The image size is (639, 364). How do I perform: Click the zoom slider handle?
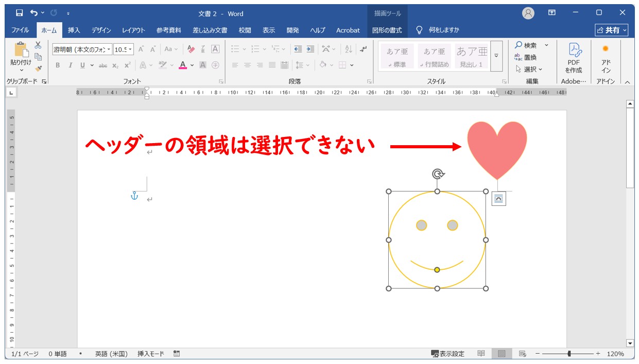[x=569, y=354]
